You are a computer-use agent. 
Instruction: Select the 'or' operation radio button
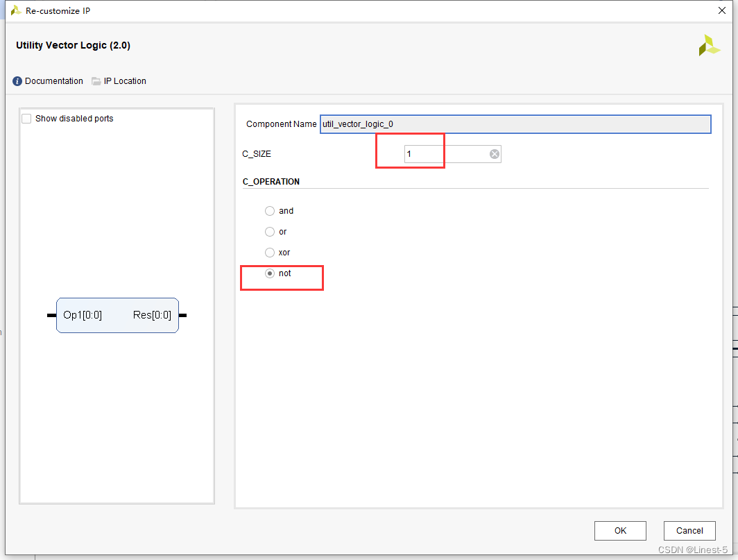click(x=270, y=232)
